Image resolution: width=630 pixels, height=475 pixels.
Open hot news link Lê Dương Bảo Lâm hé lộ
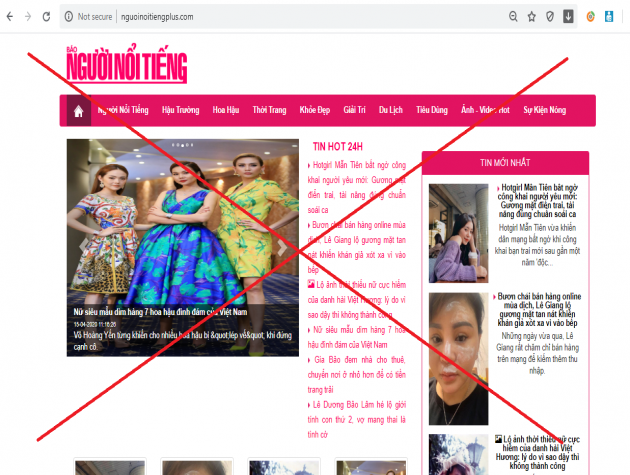(357, 420)
